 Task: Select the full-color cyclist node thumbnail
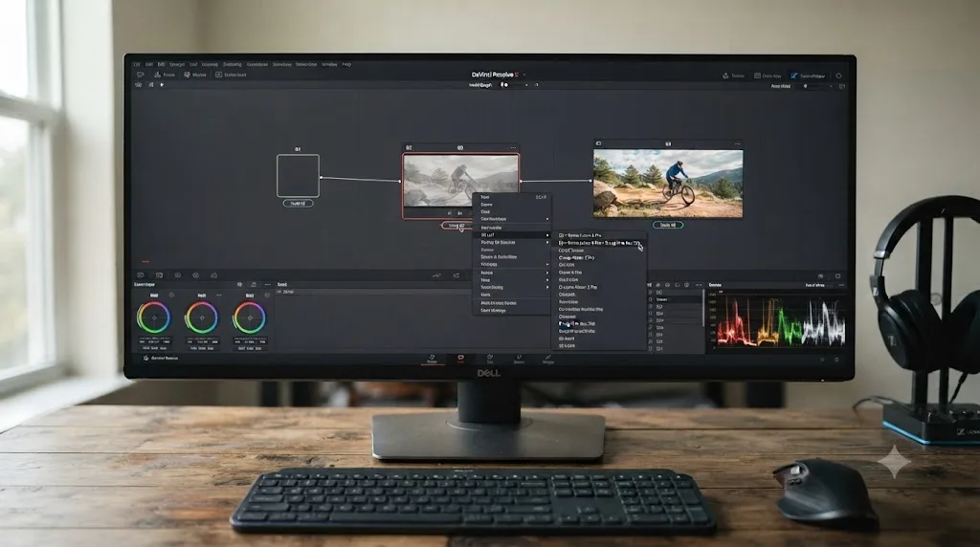pyautogui.click(x=668, y=183)
